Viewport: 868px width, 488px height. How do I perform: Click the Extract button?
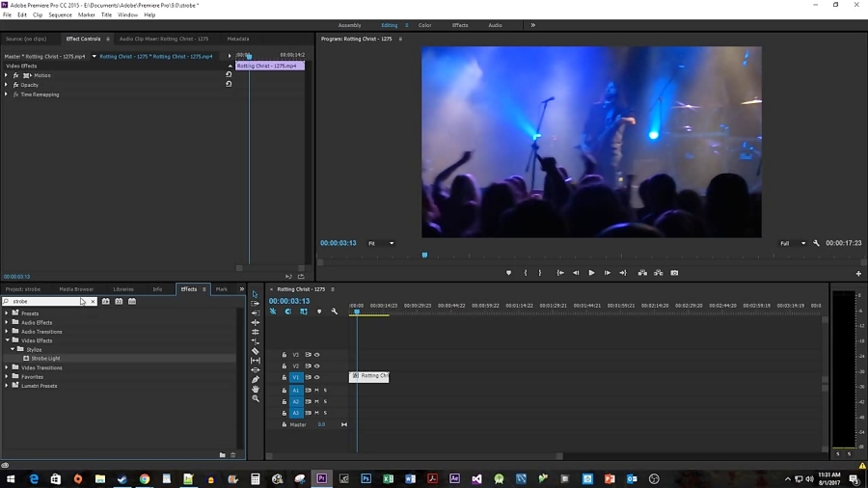point(658,273)
